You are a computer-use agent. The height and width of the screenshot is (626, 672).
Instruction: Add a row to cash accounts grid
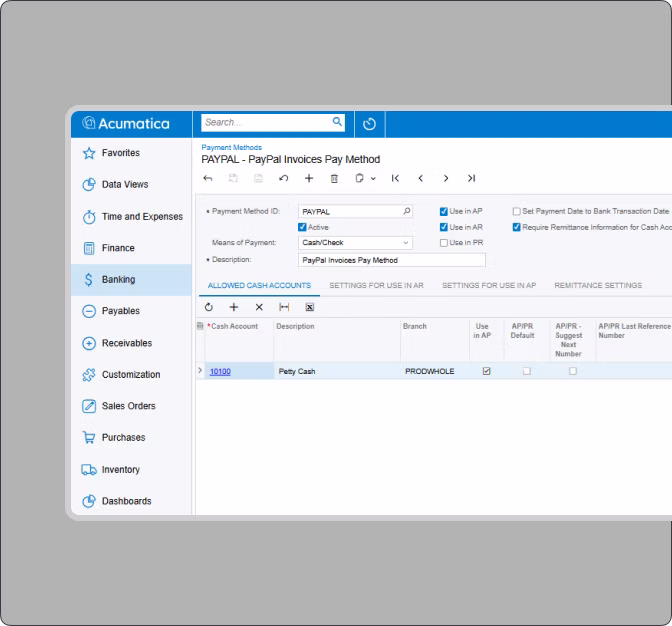coord(234,307)
